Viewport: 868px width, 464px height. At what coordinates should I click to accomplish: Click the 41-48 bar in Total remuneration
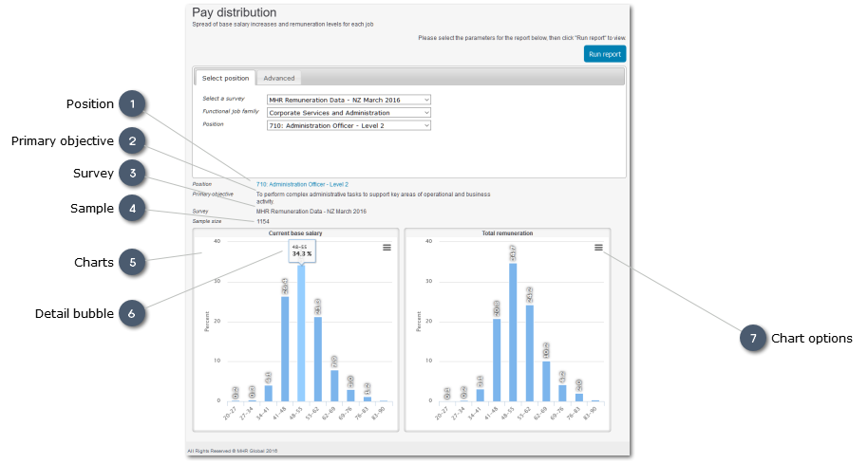pos(497,360)
